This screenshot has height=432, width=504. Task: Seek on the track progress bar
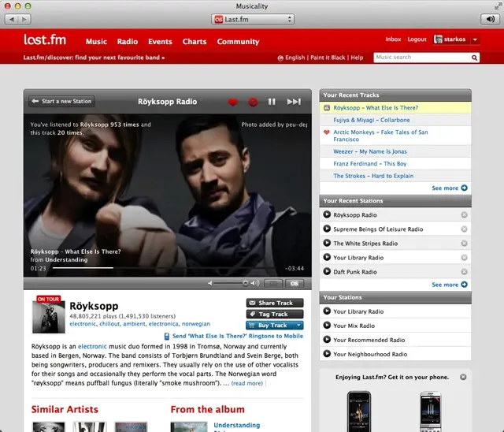click(165, 267)
